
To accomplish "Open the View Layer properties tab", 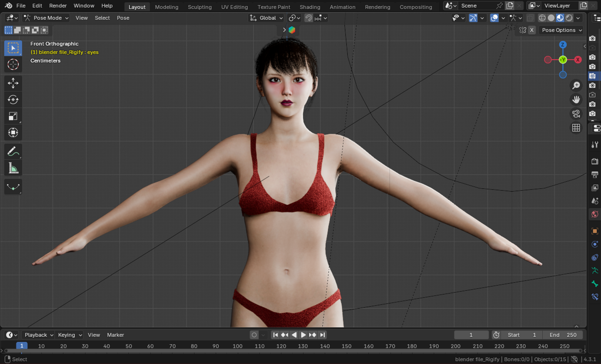I will pos(595,188).
